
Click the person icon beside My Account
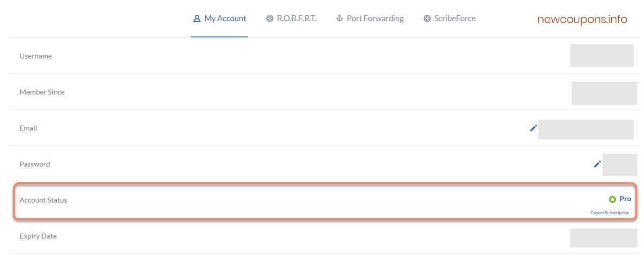tap(197, 19)
